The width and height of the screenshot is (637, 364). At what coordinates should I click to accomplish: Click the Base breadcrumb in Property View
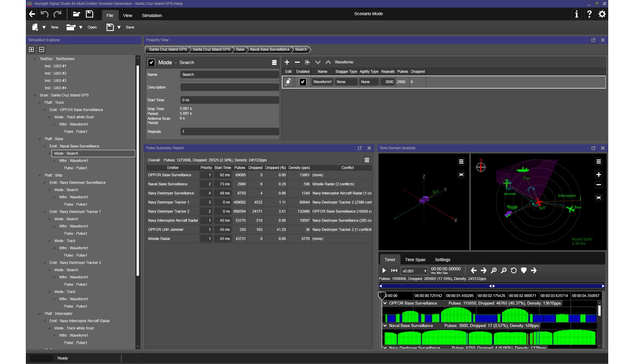coord(240,50)
